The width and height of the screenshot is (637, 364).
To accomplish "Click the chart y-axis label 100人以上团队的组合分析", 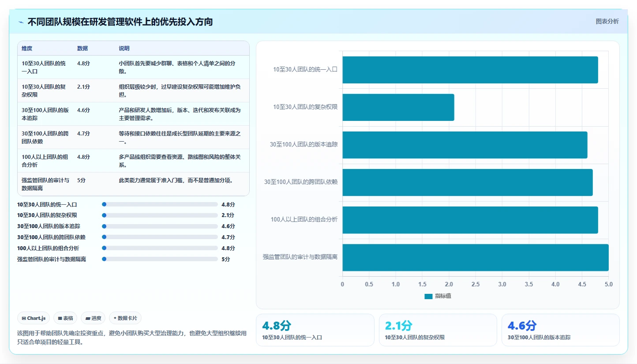I will [304, 219].
